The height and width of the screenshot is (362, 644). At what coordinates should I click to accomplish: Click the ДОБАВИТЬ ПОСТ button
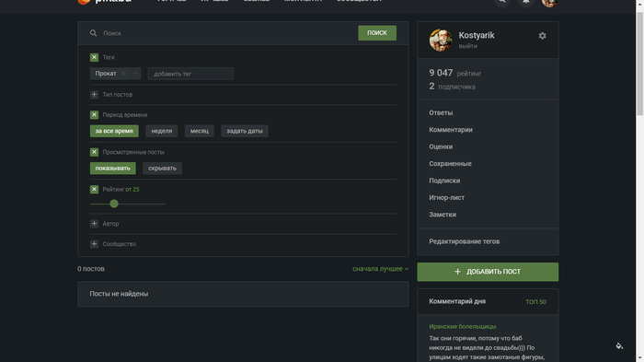click(x=488, y=272)
